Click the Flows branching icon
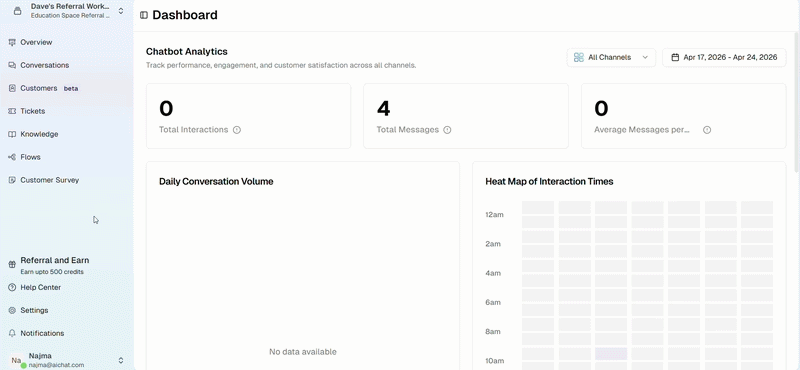 12,157
